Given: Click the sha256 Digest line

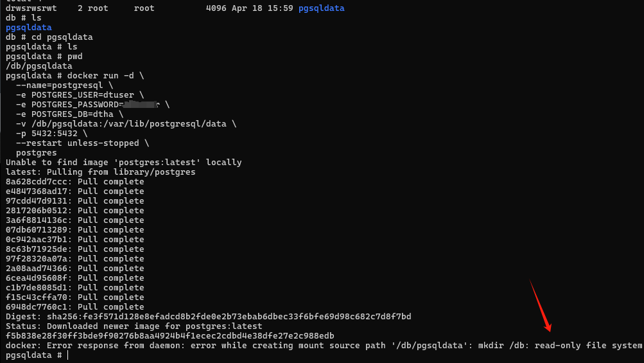Looking at the screenshot, I should pyautogui.click(x=208, y=317).
